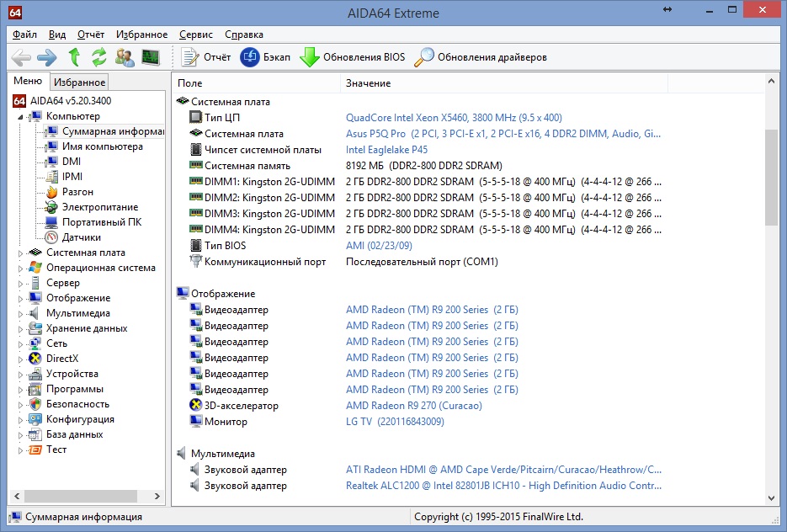Open the QuadCore Intel Xeon X5460 link
The image size is (787, 532).
click(454, 118)
